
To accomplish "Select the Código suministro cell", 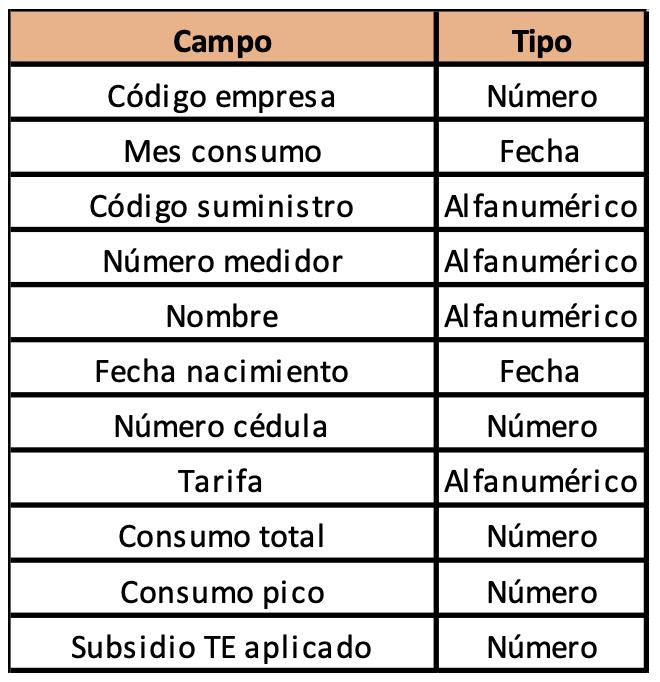I will 222,202.
